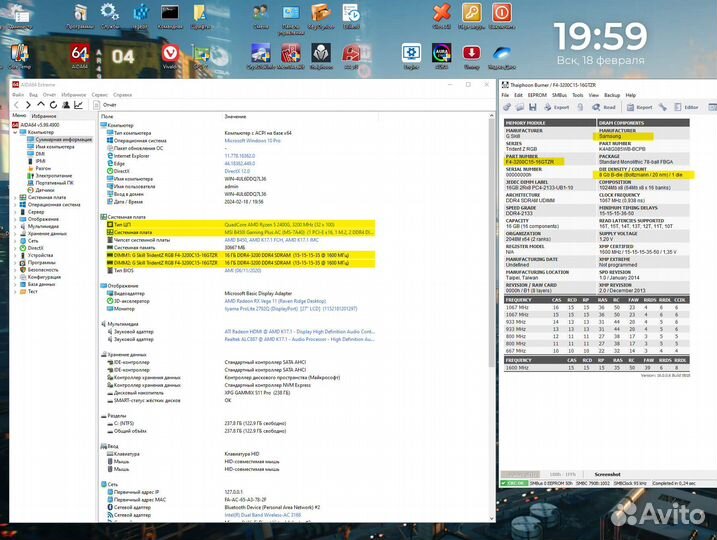Open the QuadCore AMD Ryzen CPU link
The width and height of the screenshot is (717, 540).
279,225
